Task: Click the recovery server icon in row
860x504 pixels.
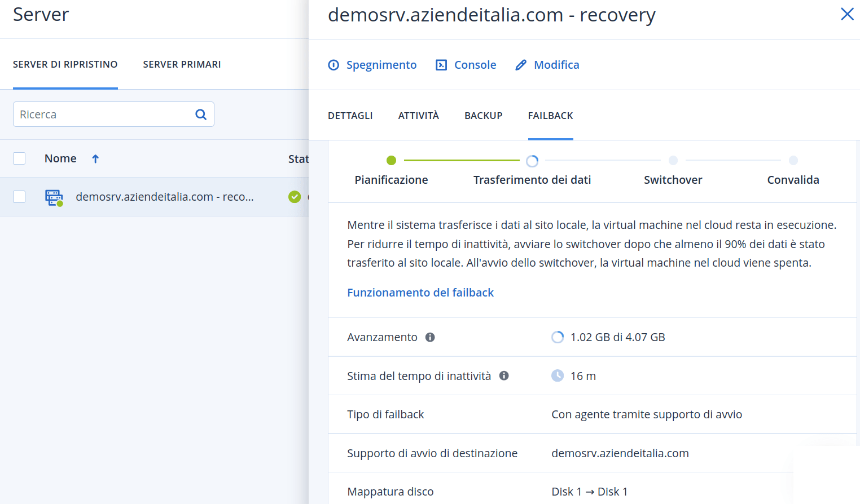Action: (x=54, y=197)
